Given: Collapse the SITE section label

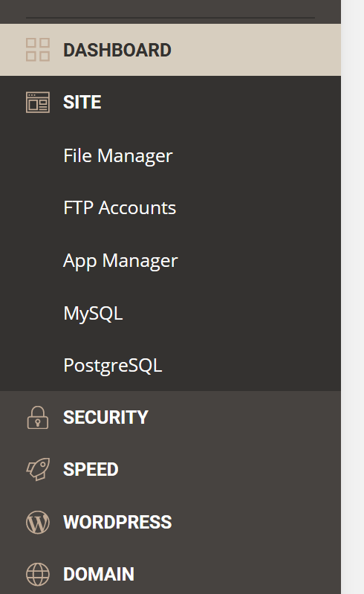Looking at the screenshot, I should pyautogui.click(x=82, y=103).
